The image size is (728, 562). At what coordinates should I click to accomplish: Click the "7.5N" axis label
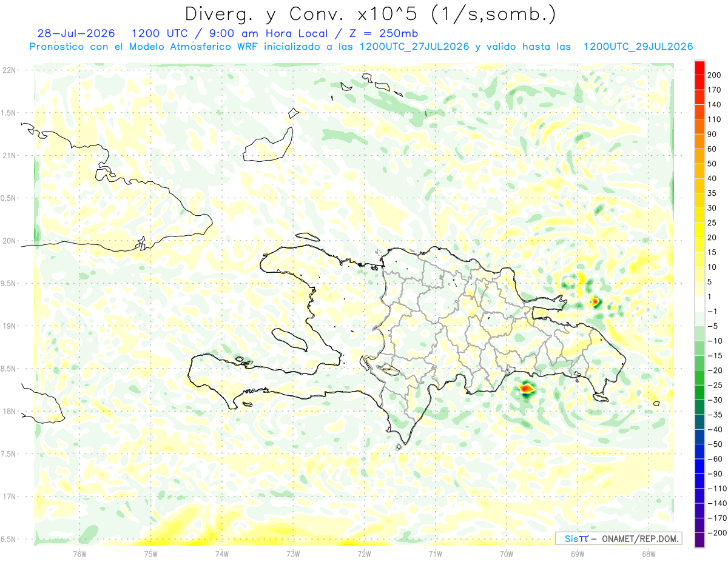(x=9, y=453)
